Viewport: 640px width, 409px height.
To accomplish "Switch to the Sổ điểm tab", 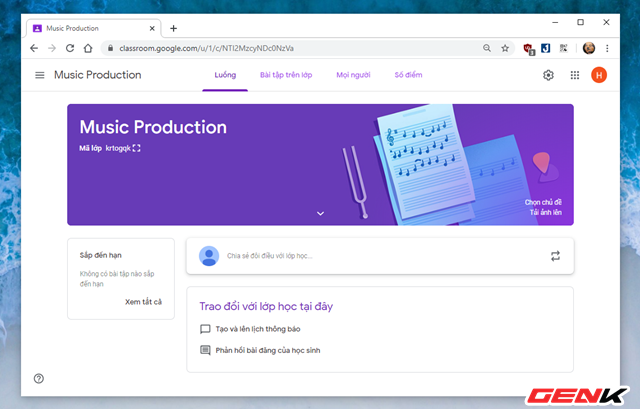I will pos(408,75).
